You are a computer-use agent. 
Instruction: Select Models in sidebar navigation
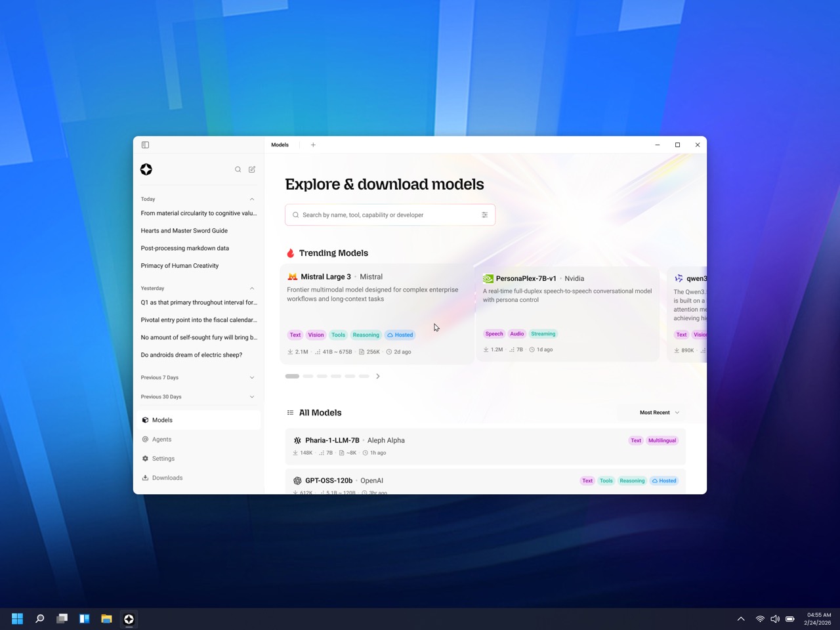click(162, 420)
